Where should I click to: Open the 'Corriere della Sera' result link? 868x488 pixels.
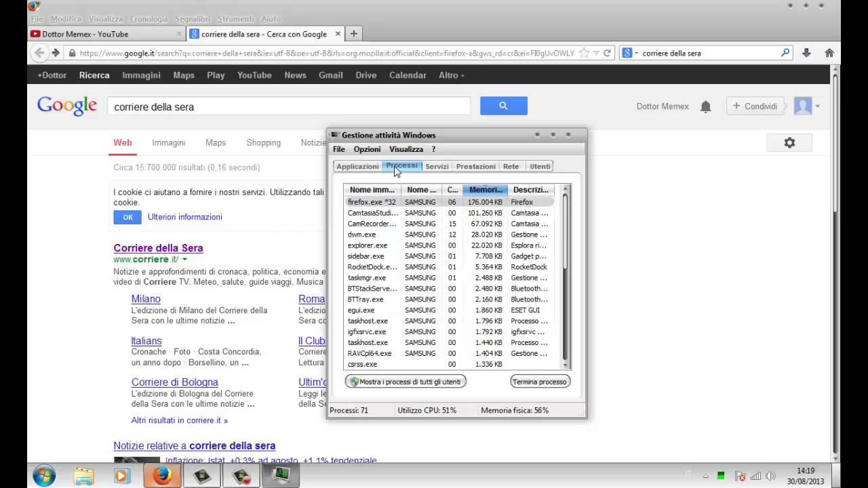158,248
